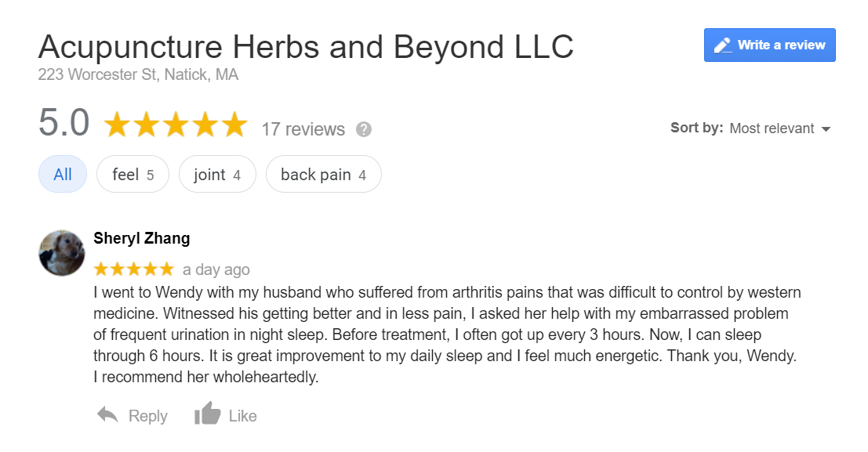Viewport: 868px width, 452px height.
Task: Click the Reply text link
Action: [x=148, y=416]
